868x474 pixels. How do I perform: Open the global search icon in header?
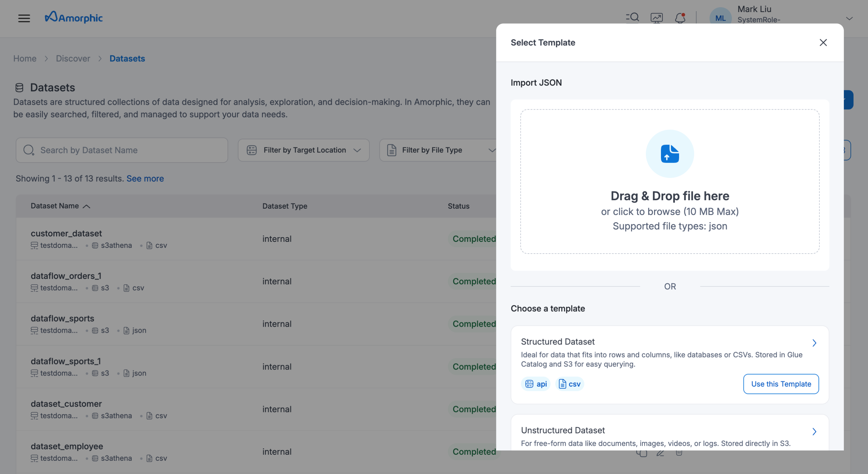(633, 17)
